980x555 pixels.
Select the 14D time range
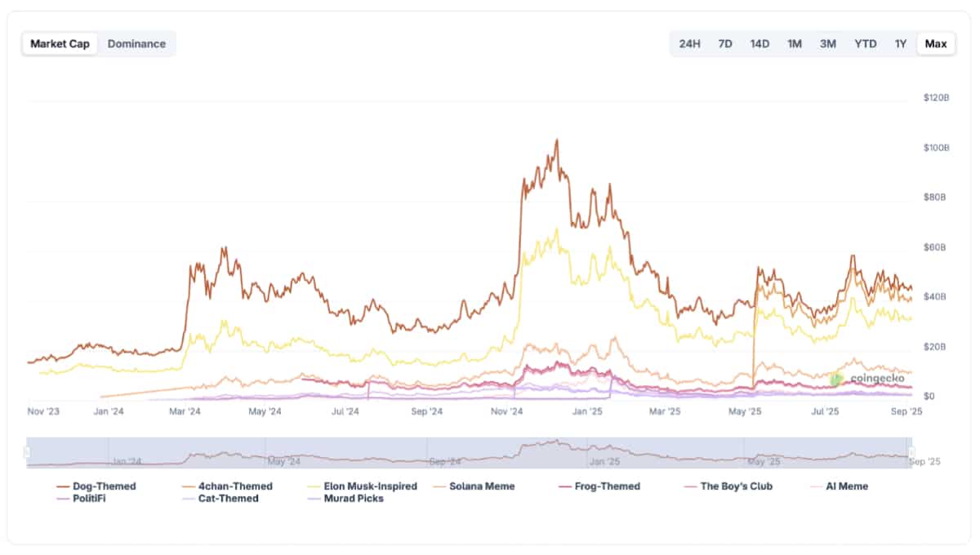[759, 44]
